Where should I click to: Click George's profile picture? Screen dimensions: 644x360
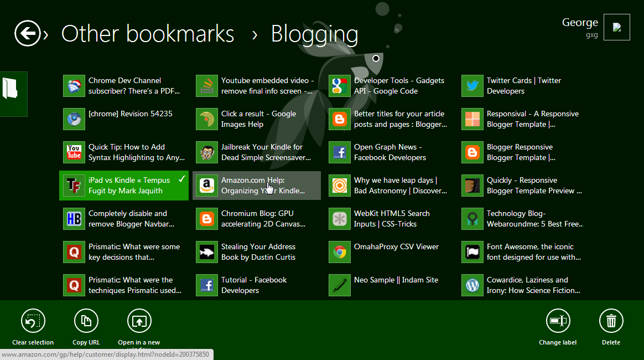[x=616, y=27]
